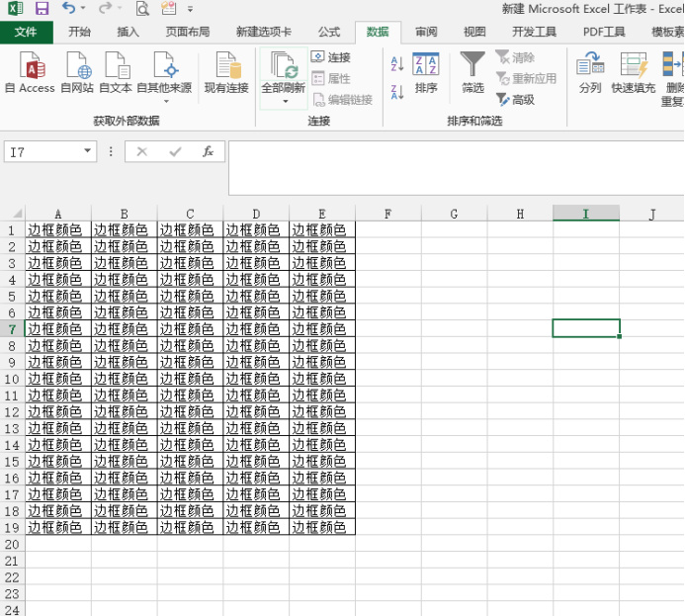
Task: Select row 7 header
Action: pos(12,329)
